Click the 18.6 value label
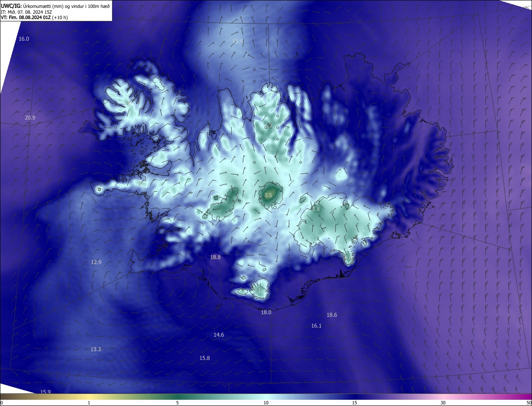This screenshot has height=406, width=532. [332, 315]
